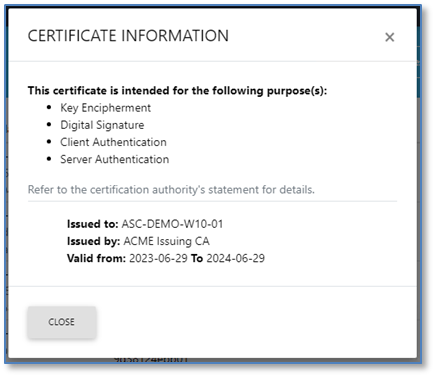Screen dimensions: 435x377
Task: Click the CLOSE button
Action: [62, 322]
